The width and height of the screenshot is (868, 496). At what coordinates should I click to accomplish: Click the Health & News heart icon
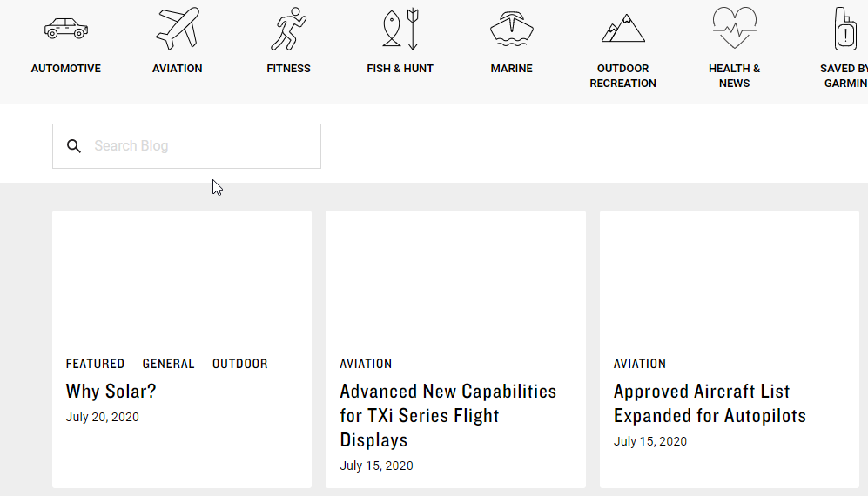pyautogui.click(x=734, y=29)
